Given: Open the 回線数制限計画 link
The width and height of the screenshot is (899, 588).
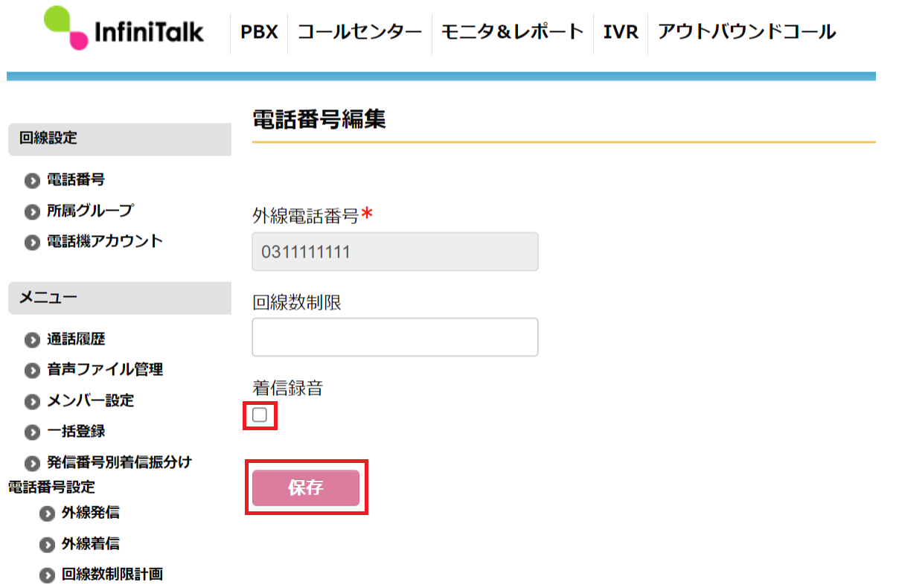Looking at the screenshot, I should (112, 575).
